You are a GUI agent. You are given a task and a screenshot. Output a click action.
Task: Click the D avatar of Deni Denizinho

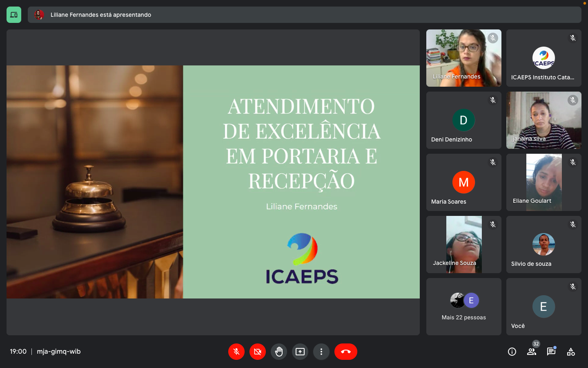click(x=464, y=120)
